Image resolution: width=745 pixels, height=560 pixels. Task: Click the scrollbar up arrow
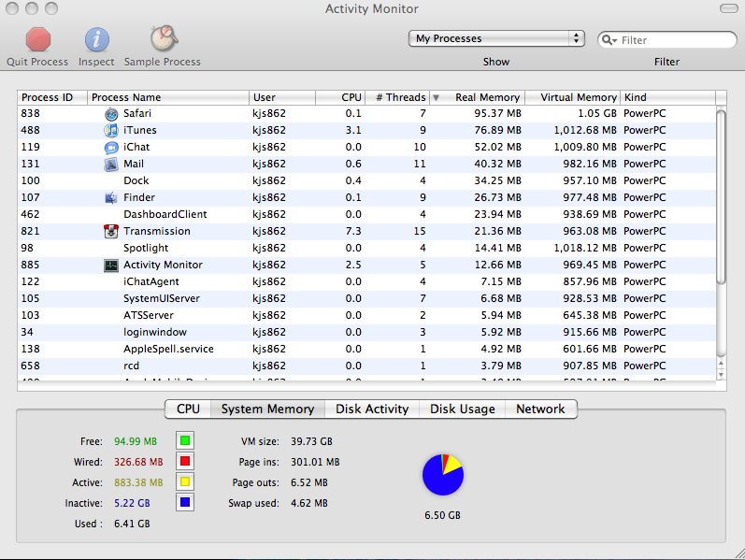click(x=721, y=364)
